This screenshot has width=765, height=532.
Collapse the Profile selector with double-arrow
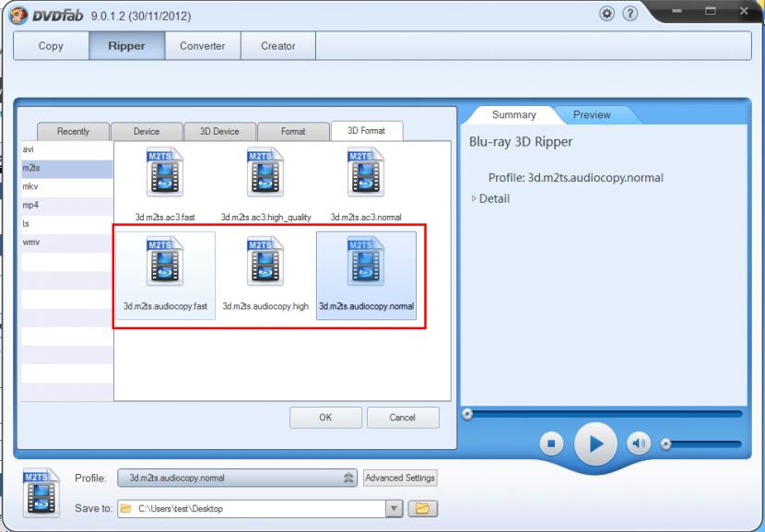[349, 479]
